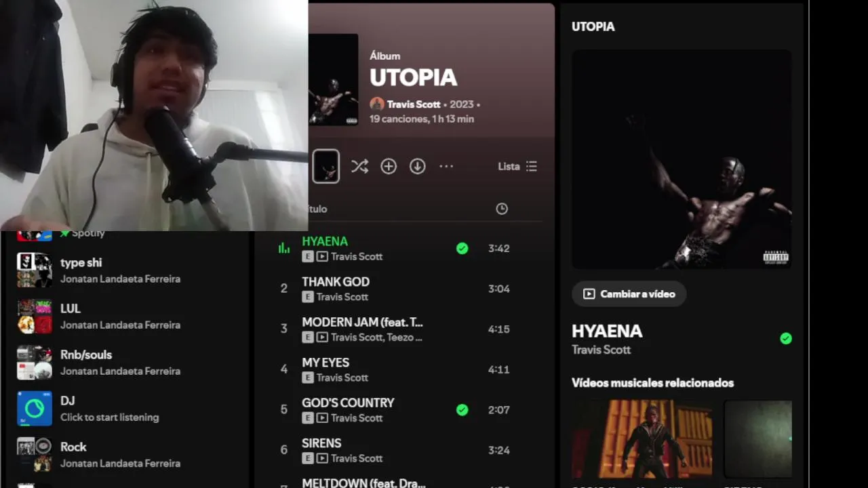Screen dimensions: 868x488
Task: Click the playing equalizer icon beside HYAENA
Action: 284,248
